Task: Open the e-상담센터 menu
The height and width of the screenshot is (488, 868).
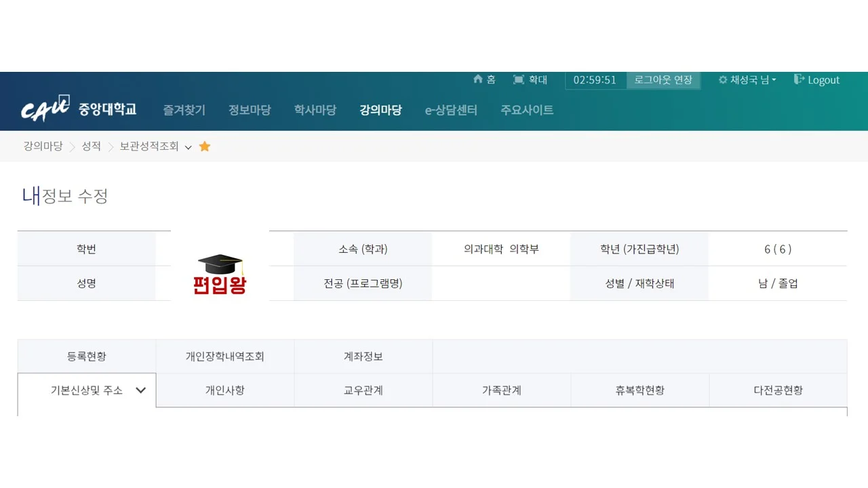Action: tap(452, 110)
